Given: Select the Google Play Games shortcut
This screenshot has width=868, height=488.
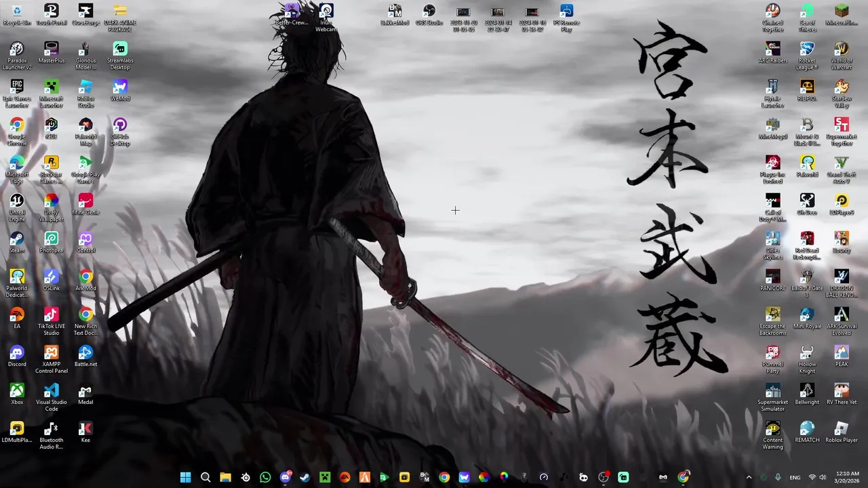Looking at the screenshot, I should (85, 170).
